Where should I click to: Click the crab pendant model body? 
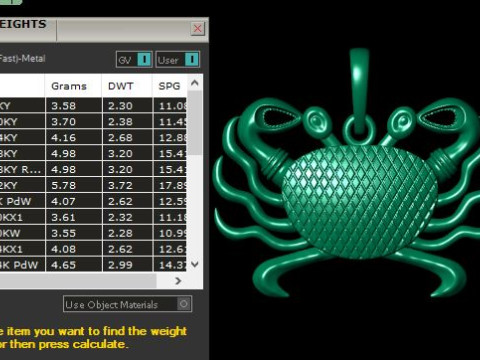tap(359, 202)
